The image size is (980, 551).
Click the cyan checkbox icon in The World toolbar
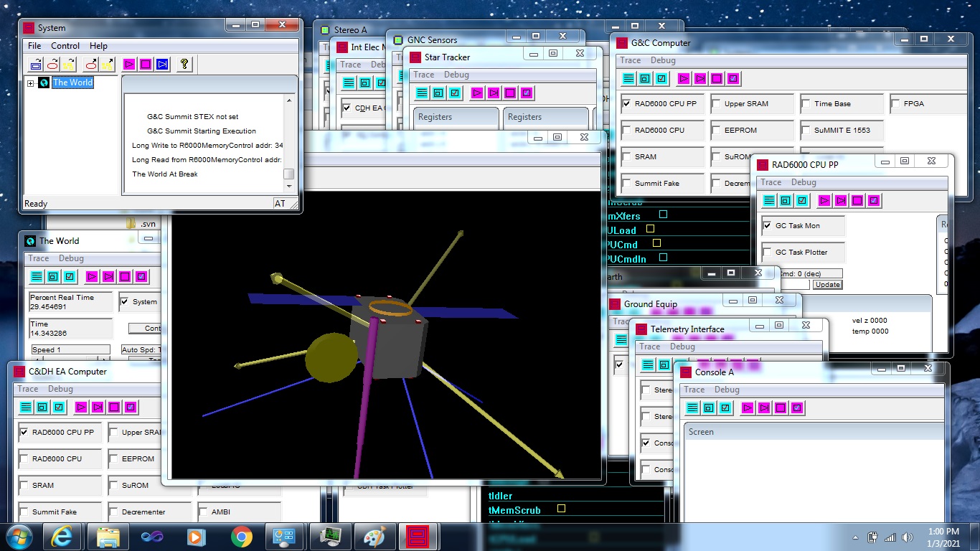coord(70,276)
